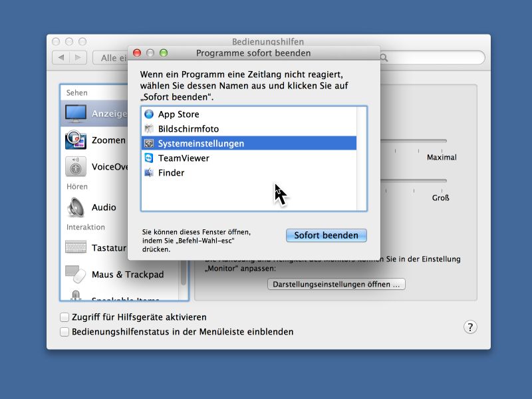Go back with the left arrow button

pyautogui.click(x=61, y=57)
